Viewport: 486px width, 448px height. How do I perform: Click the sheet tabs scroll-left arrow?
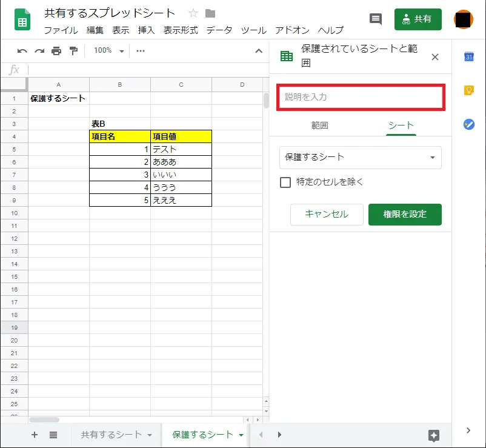pyautogui.click(x=261, y=435)
